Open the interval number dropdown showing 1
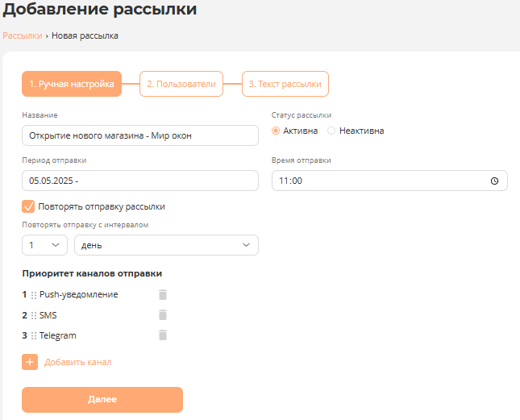Viewport: 520px width, 420px height. tap(44, 245)
